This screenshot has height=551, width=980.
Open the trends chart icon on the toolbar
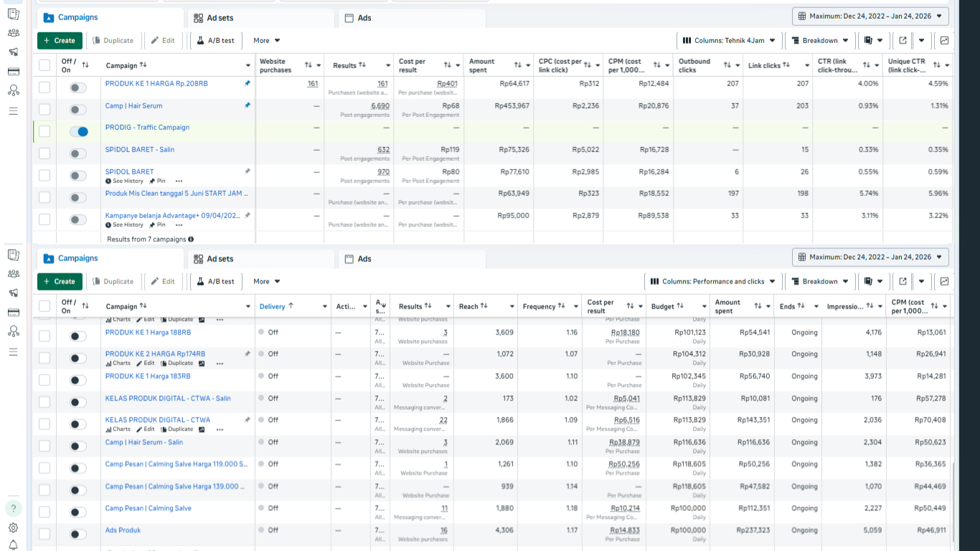pyautogui.click(x=943, y=40)
